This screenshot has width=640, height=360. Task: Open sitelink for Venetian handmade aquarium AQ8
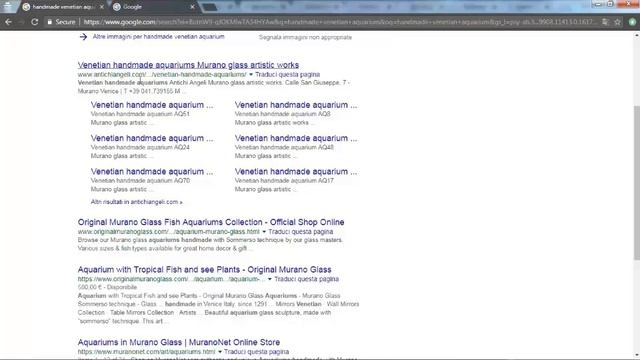tap(296, 105)
